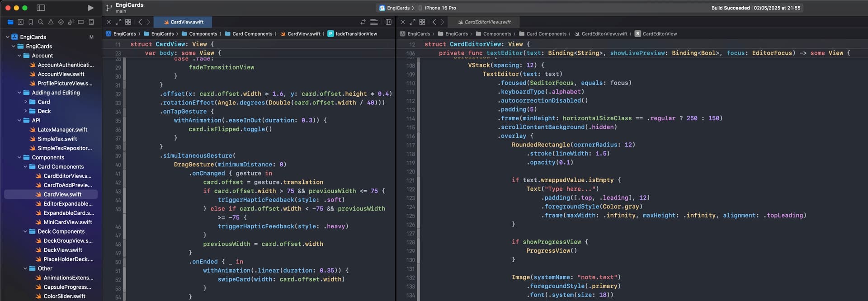
Task: Open ColorSlider.swift in the navigator
Action: pyautogui.click(x=64, y=296)
